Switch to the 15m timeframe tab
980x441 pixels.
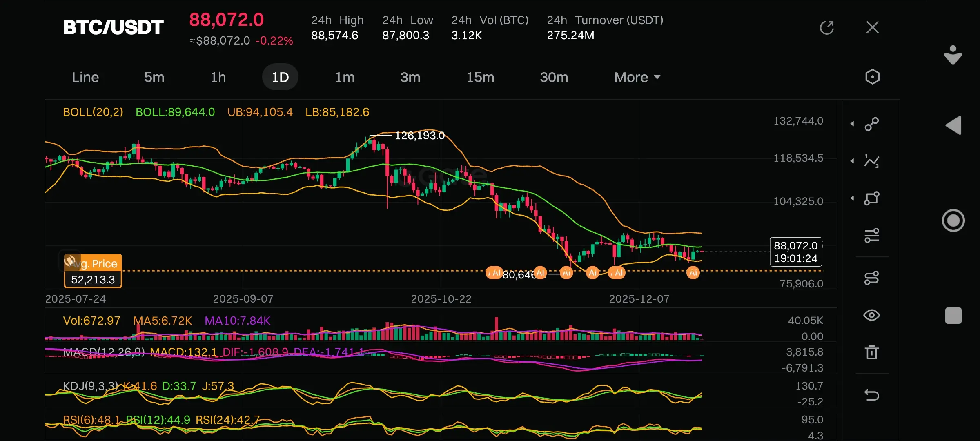point(480,77)
